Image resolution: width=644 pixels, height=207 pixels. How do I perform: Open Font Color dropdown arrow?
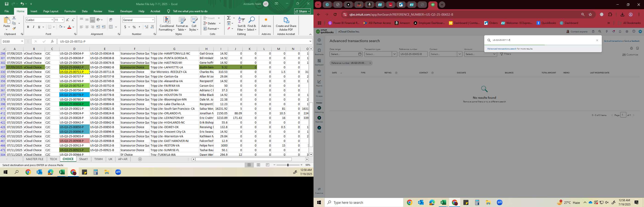73,27
